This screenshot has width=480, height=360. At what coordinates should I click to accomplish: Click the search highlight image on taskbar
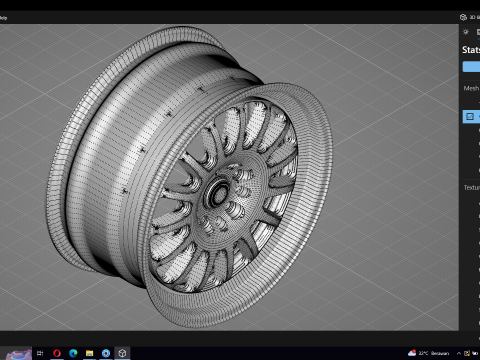coord(19,354)
